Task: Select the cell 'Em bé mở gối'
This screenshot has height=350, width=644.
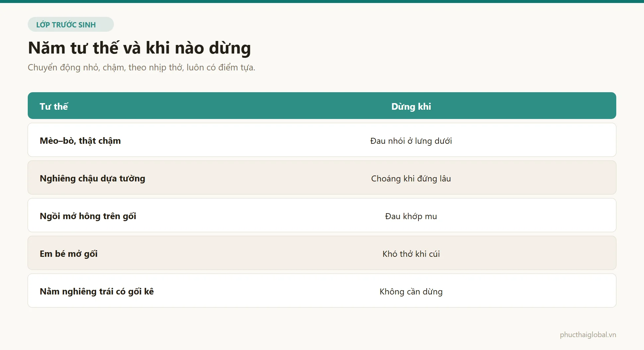Action: point(69,254)
